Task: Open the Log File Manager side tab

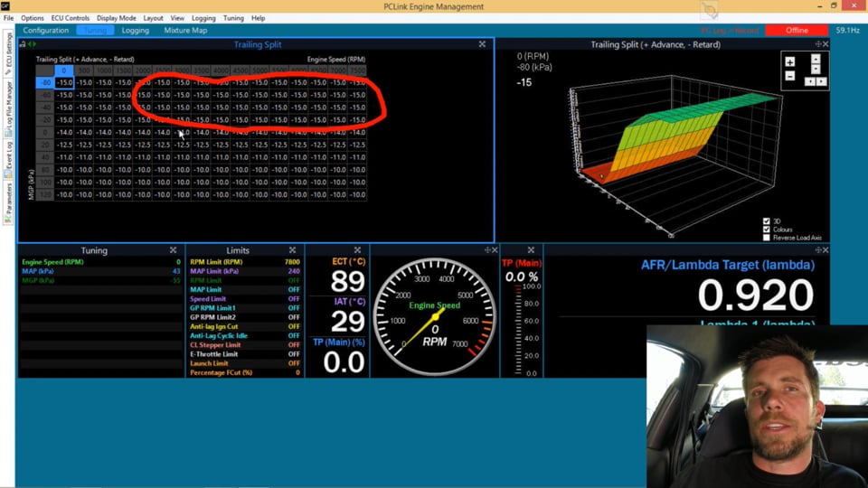Action: (8, 108)
